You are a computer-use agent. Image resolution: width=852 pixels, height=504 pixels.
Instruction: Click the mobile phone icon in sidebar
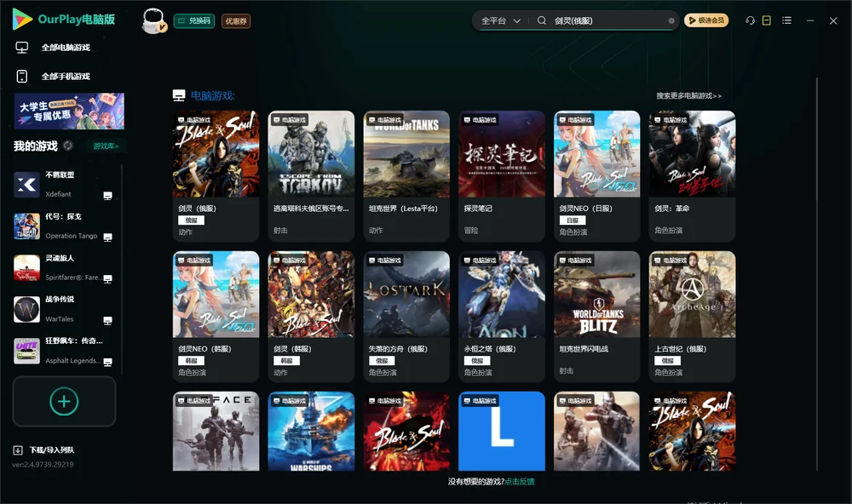(22, 76)
